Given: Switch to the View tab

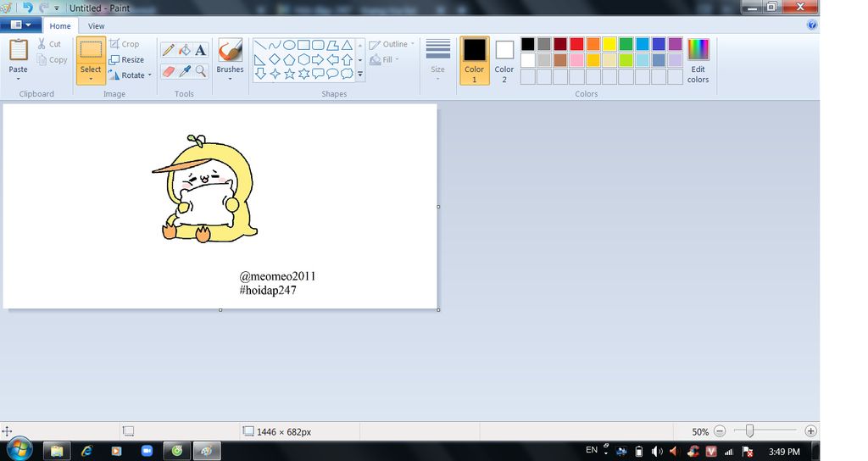Looking at the screenshot, I should [96, 26].
